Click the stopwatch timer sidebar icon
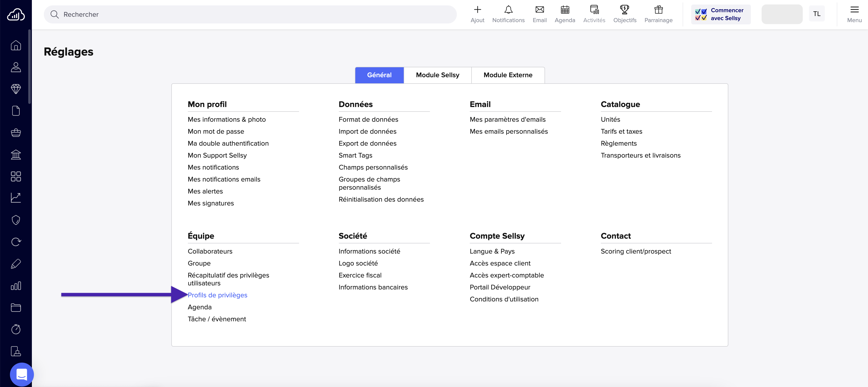This screenshot has width=868, height=387. click(16, 329)
